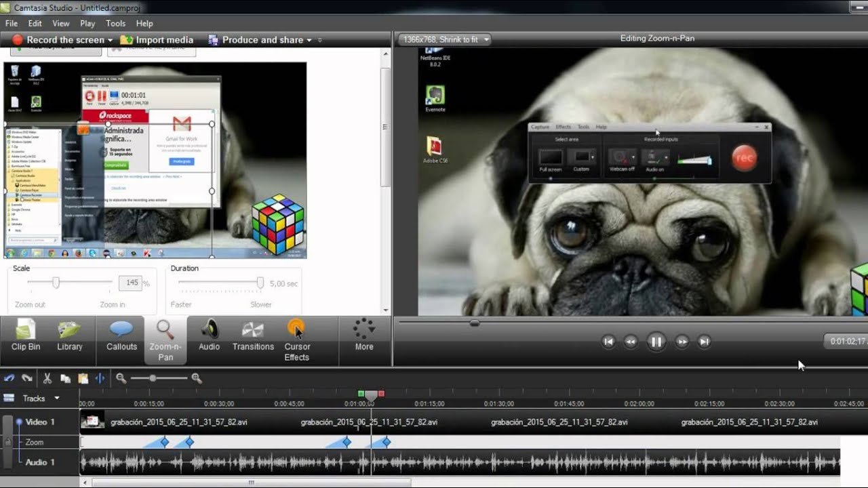Click the timeline scrollbar left arrow

coord(84,483)
